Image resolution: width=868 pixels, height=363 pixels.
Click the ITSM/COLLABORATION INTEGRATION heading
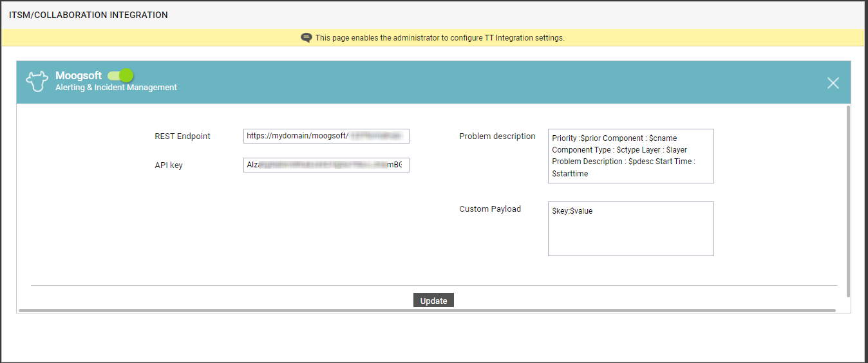pos(88,15)
